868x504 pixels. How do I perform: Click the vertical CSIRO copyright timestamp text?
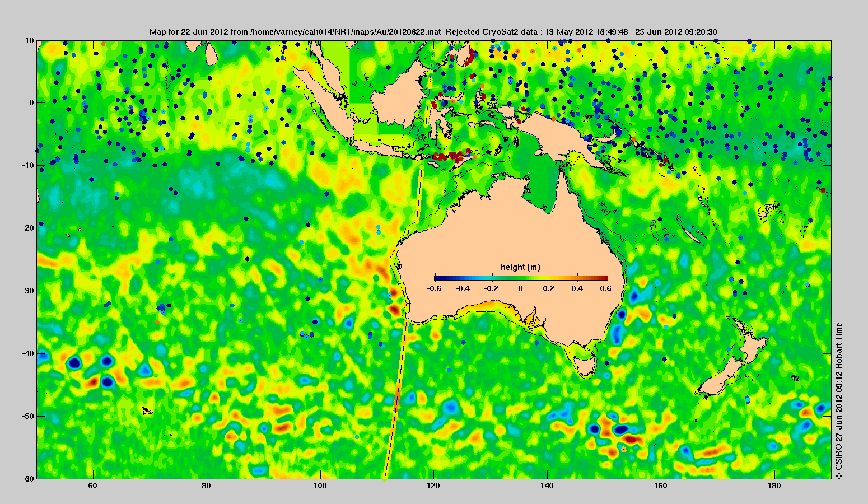[839, 401]
